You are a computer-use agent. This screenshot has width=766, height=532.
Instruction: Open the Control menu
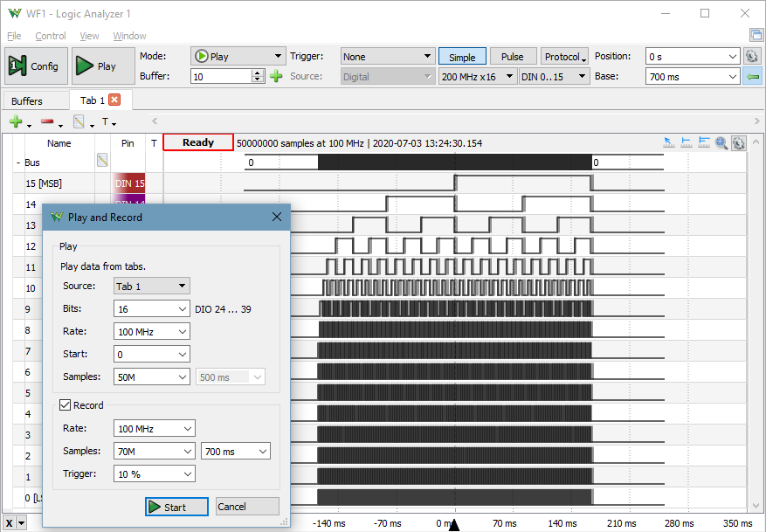(x=51, y=36)
